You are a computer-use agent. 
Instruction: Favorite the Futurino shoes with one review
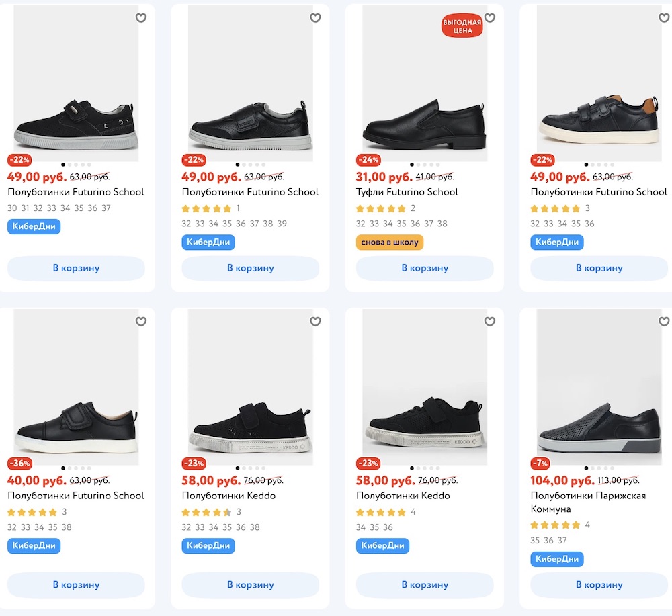coord(315,18)
